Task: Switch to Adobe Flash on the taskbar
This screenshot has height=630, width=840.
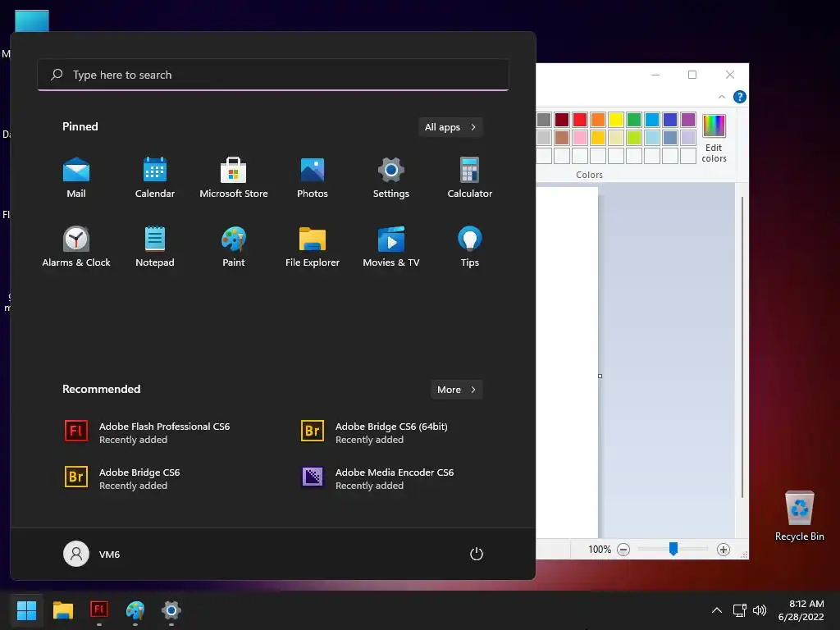Action: click(x=99, y=609)
